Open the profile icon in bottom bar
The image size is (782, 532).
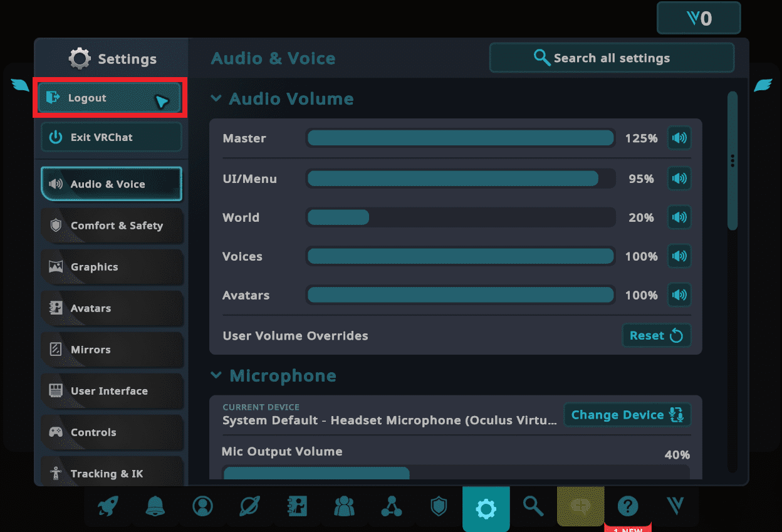[202, 506]
